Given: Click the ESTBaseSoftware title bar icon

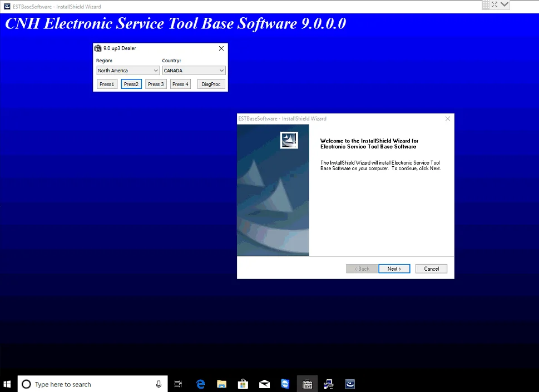Looking at the screenshot, I should (x=7, y=7).
